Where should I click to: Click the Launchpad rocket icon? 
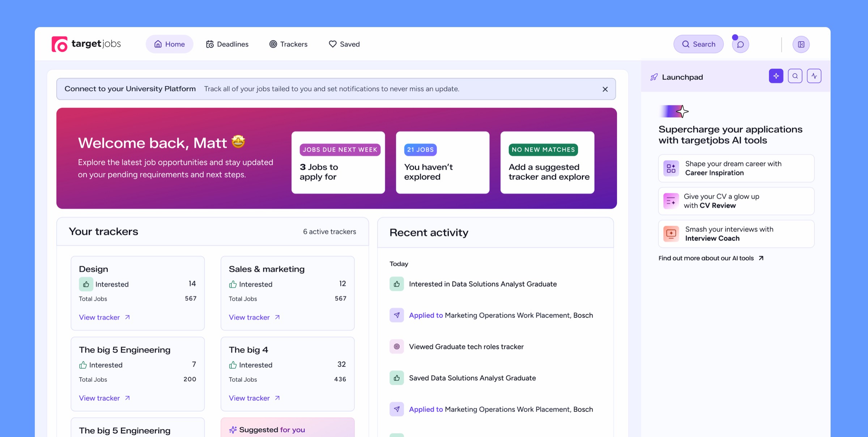click(x=654, y=77)
